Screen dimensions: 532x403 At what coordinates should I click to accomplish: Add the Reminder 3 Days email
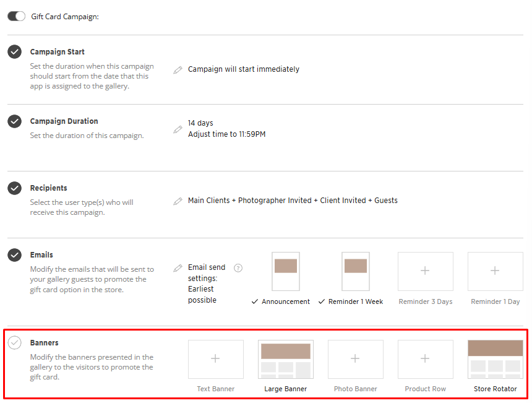425,271
